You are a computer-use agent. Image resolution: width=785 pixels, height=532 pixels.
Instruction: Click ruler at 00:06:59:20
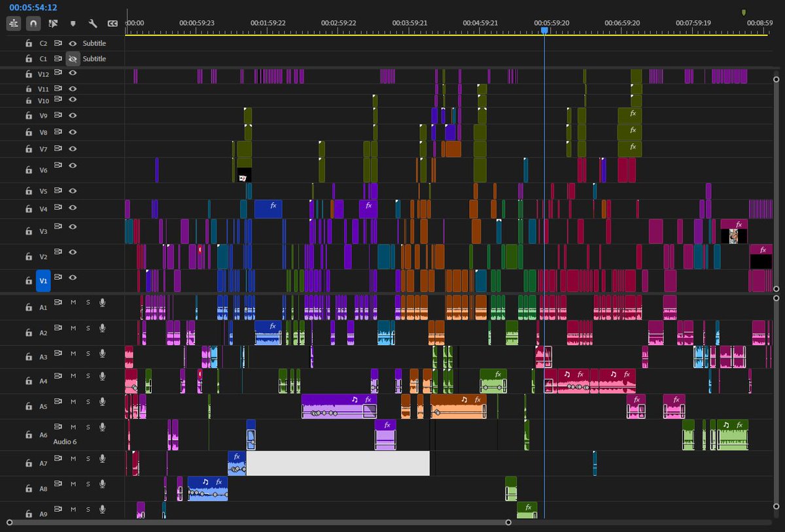pos(622,22)
